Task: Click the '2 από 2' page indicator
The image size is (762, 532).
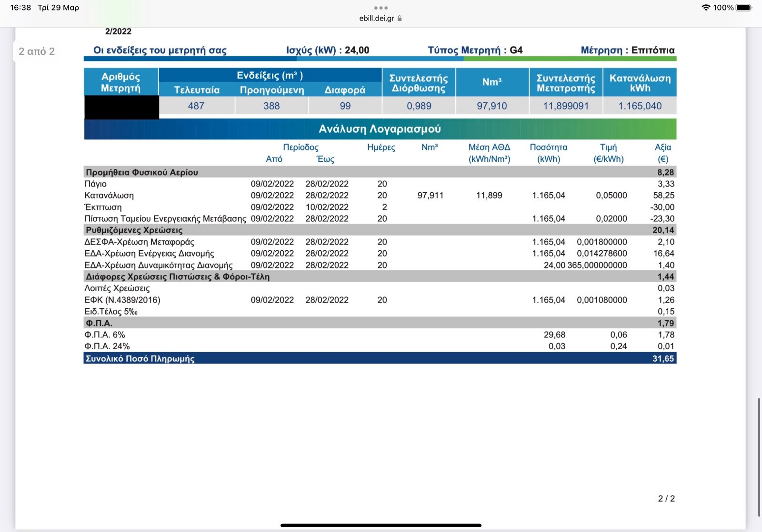Action: 37,51
